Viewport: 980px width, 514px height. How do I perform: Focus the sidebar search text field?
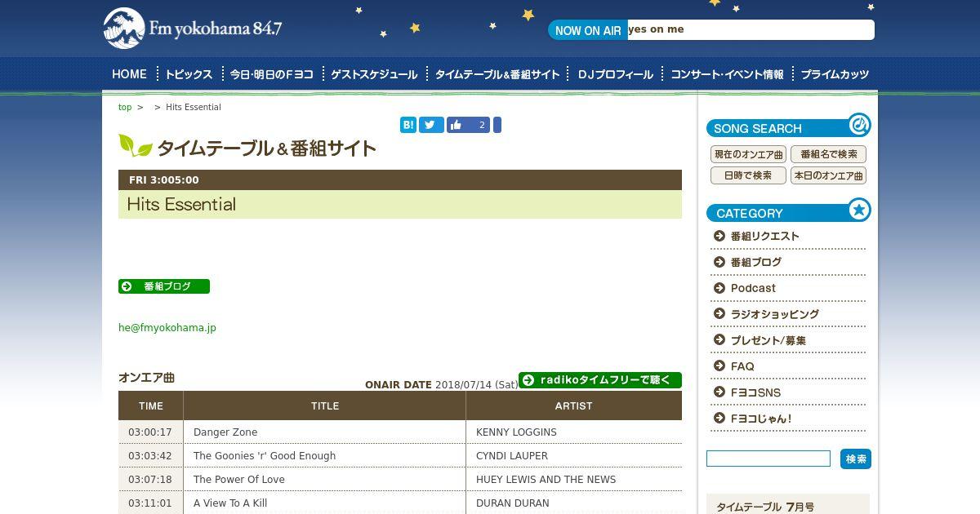pos(768,459)
